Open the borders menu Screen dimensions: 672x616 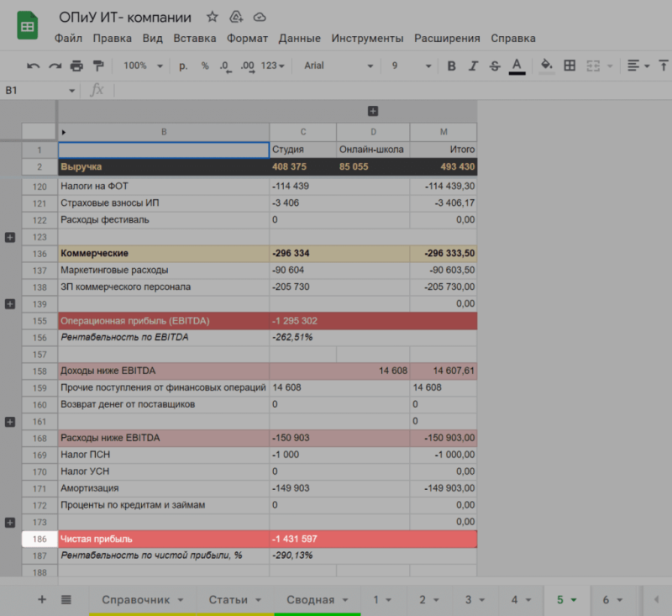point(570,66)
